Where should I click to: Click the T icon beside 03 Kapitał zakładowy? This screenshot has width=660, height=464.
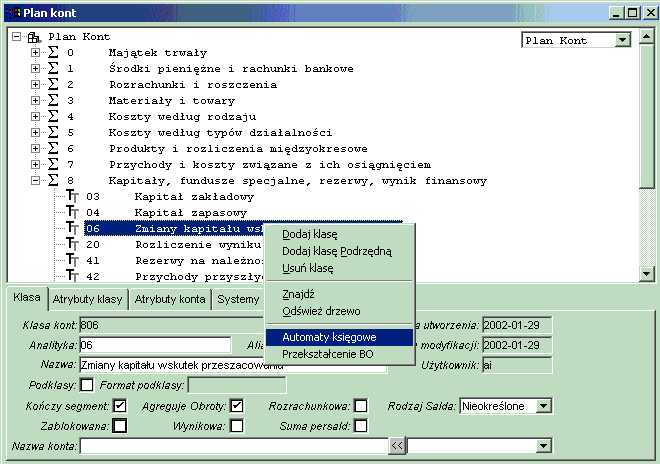click(x=72, y=196)
